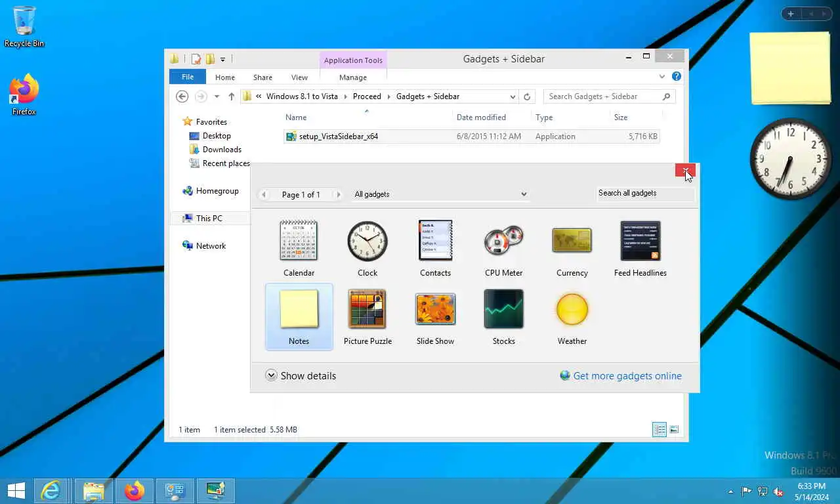Open the Recycle Bin on desktop
The height and width of the screenshot is (504, 840).
click(x=24, y=27)
